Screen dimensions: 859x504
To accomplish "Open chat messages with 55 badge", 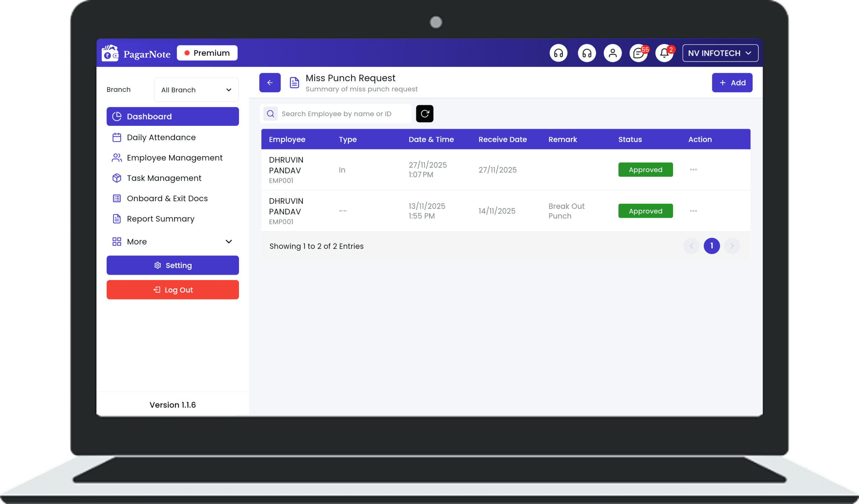I will click(639, 53).
